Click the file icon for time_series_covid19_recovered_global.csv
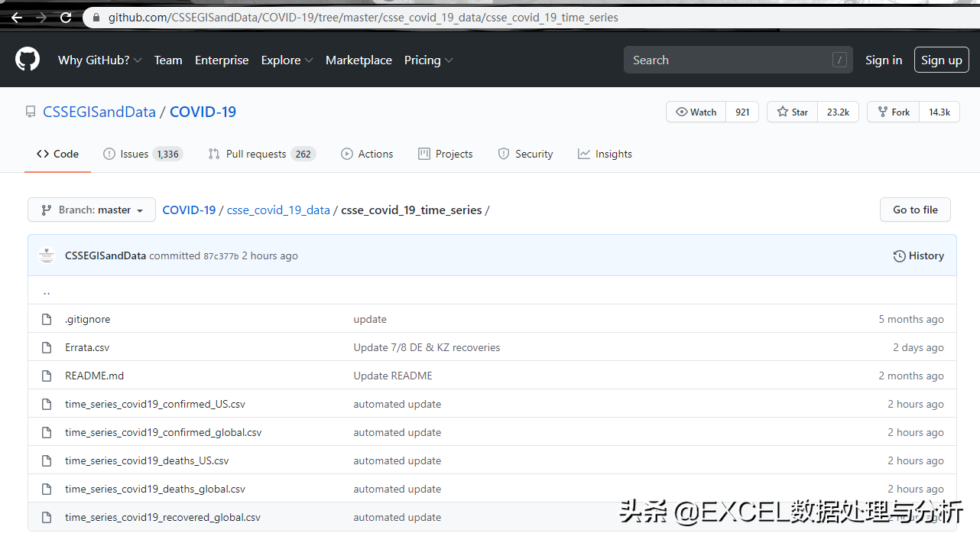Image resolution: width=980 pixels, height=540 pixels. coord(47,517)
